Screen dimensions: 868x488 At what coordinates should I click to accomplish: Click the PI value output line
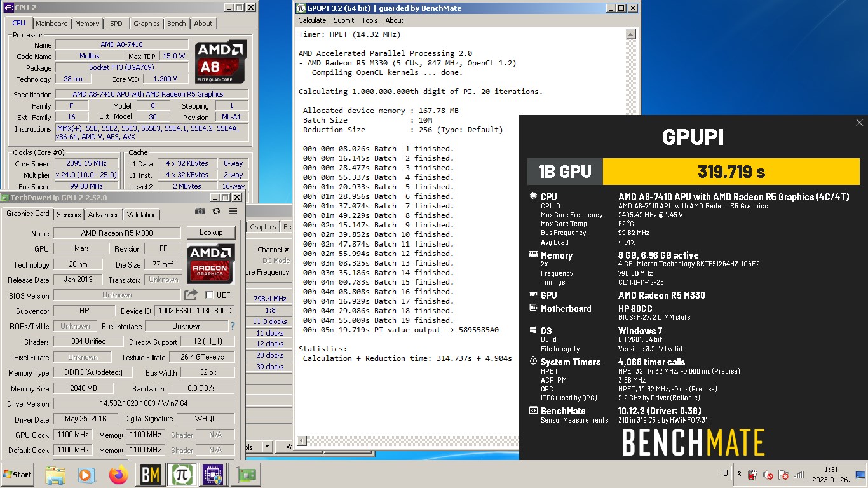tap(401, 330)
